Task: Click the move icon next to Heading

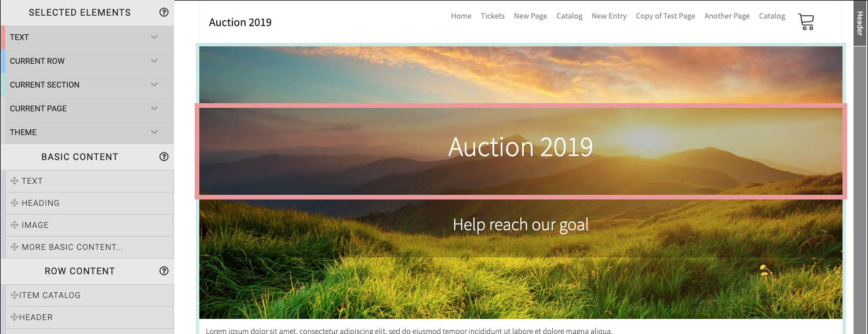Action: click(14, 203)
